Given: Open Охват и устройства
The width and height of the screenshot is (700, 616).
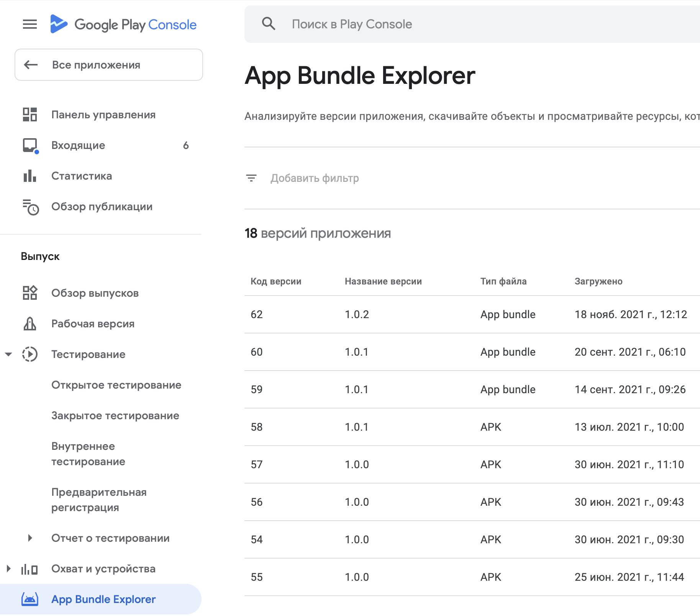Looking at the screenshot, I should (103, 569).
